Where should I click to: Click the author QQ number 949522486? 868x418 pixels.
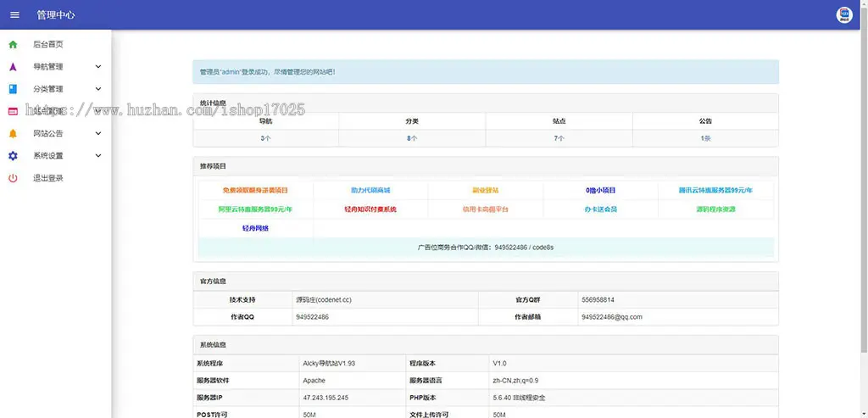pyautogui.click(x=313, y=317)
